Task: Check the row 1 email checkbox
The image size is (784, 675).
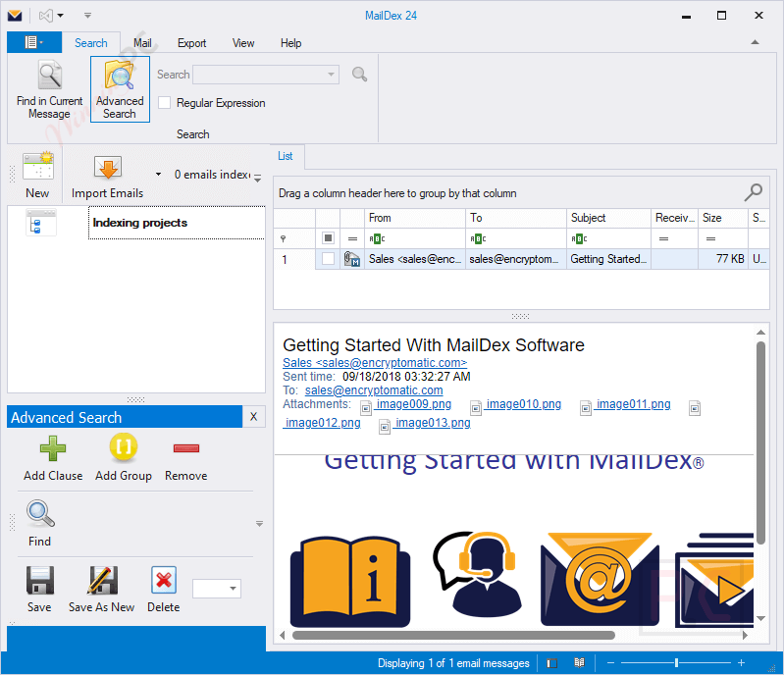Action: pyautogui.click(x=328, y=259)
